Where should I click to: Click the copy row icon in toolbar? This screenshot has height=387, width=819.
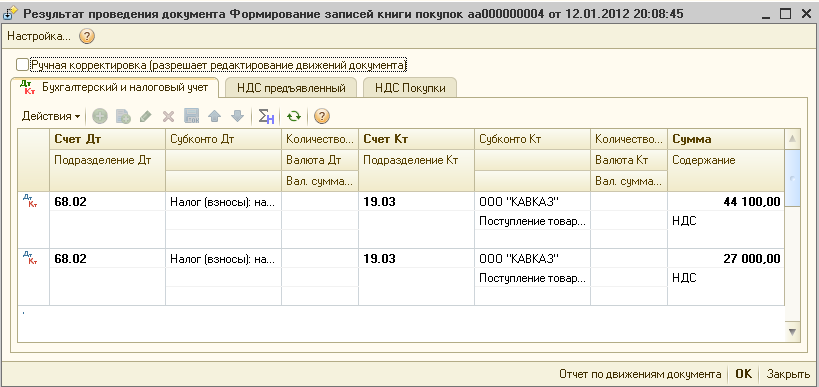[x=123, y=116]
